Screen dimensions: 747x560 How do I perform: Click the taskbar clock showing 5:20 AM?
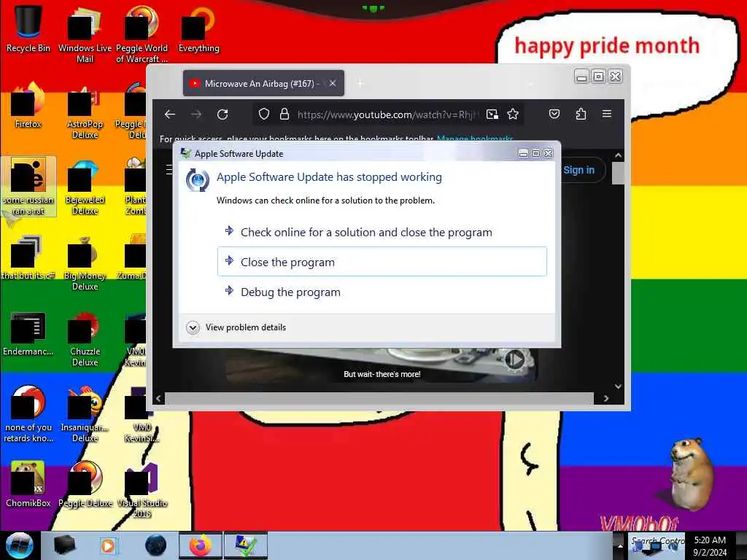point(710,546)
